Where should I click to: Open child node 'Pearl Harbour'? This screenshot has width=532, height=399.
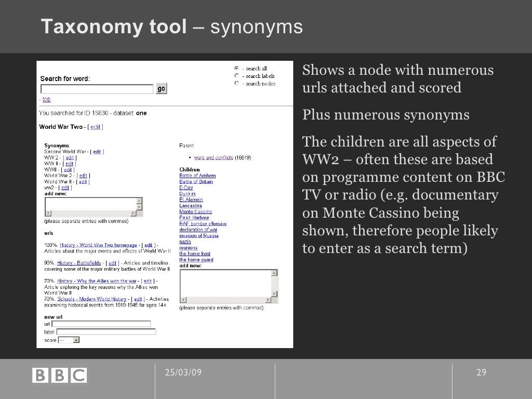194,218
